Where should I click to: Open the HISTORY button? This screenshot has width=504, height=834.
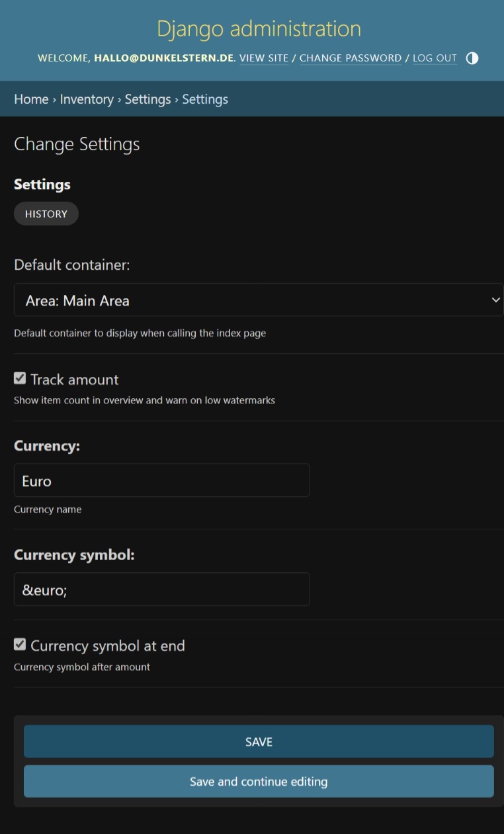[46, 214]
